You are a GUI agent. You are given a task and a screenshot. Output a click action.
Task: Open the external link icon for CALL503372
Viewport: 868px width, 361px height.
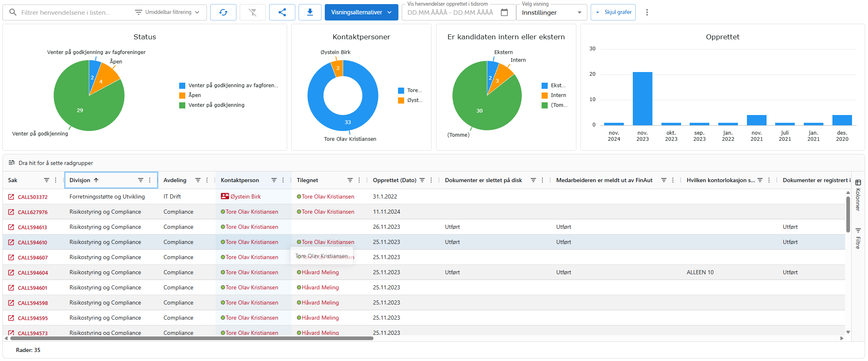(x=11, y=197)
